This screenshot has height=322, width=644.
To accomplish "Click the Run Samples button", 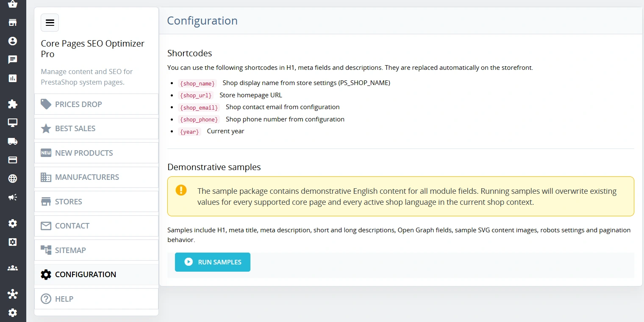I will tap(213, 262).
